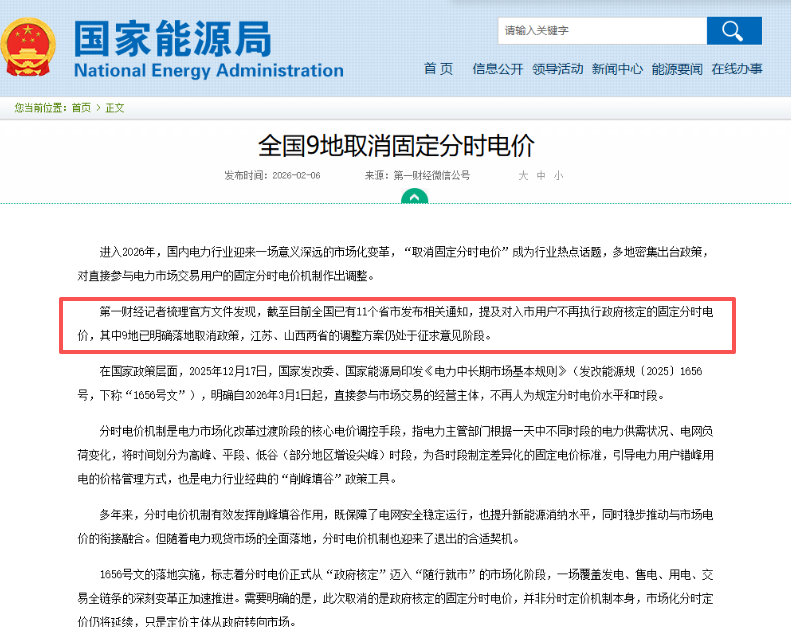The width and height of the screenshot is (791, 627).
Task: Open the 信息公开 navigation item
Action: coord(497,69)
